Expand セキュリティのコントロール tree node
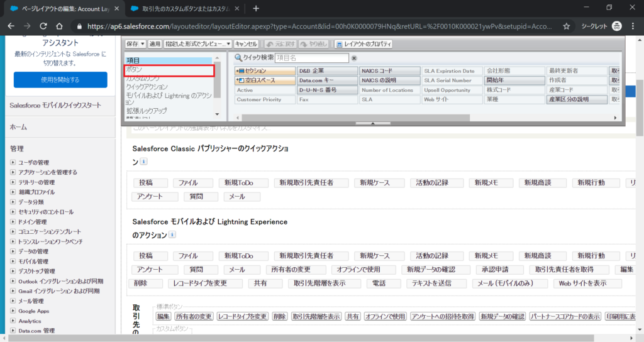 pyautogui.click(x=13, y=212)
